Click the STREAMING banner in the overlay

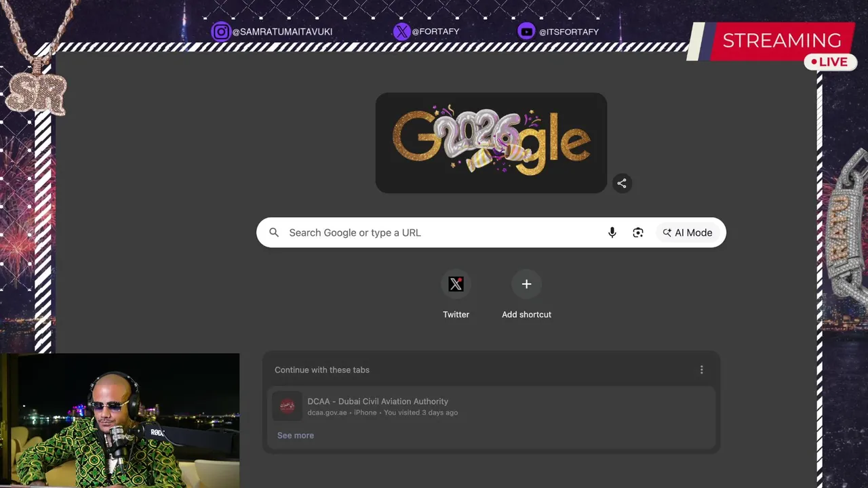(x=770, y=40)
